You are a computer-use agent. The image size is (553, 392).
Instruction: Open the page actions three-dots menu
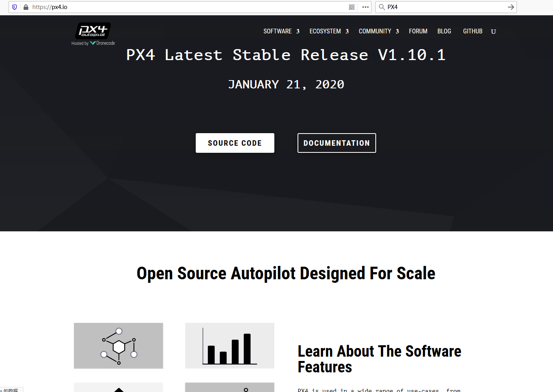click(366, 7)
